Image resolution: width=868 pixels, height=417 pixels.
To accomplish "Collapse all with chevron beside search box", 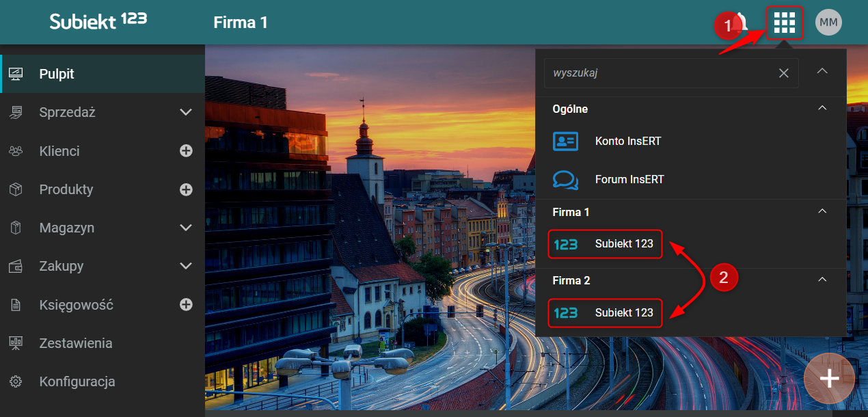I will pyautogui.click(x=822, y=71).
